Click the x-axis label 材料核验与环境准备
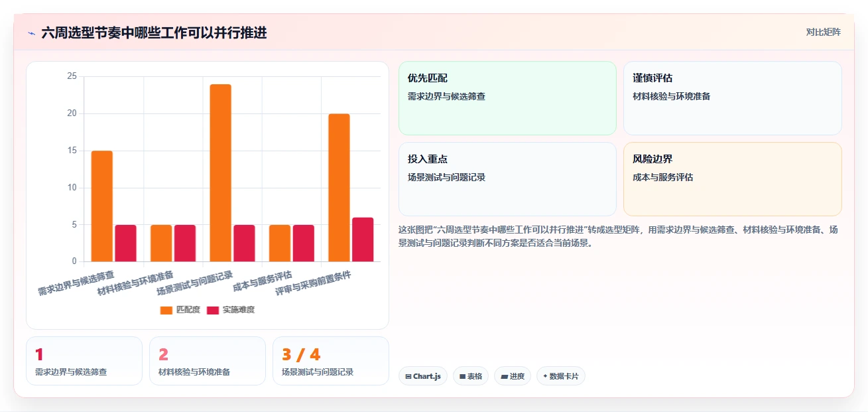 [135, 283]
